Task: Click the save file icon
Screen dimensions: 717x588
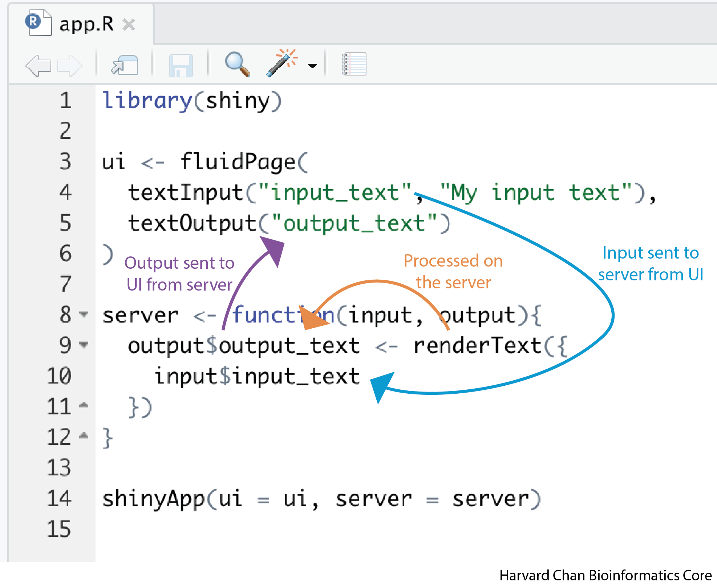Action: click(x=181, y=65)
